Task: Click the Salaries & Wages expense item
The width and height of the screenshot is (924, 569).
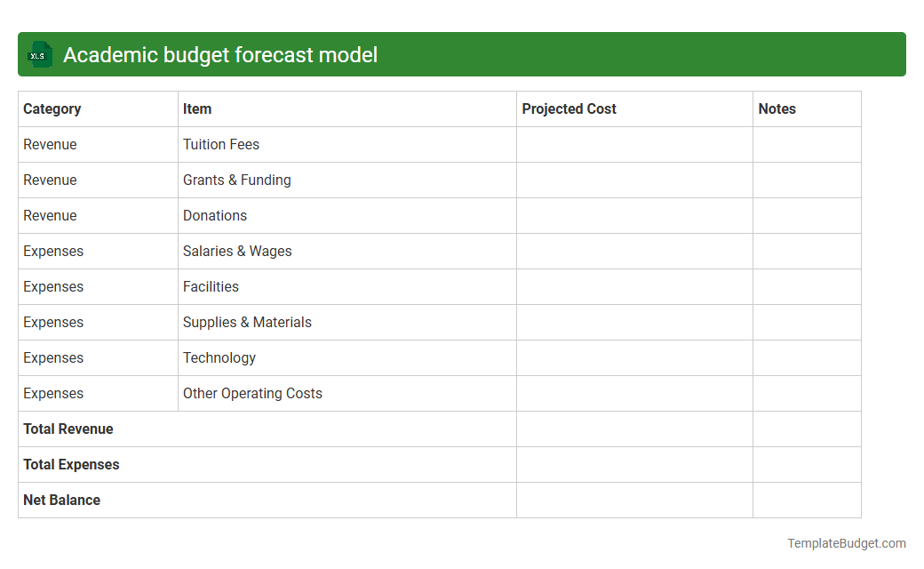Action: pos(236,251)
